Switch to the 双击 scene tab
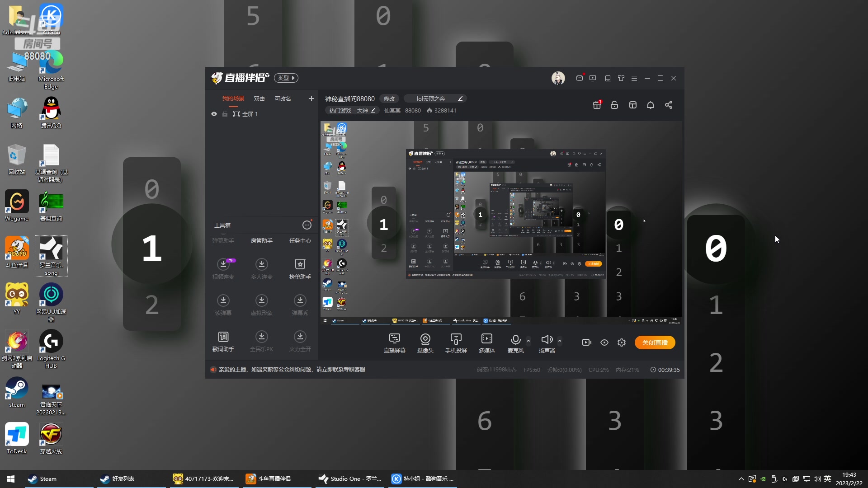This screenshot has height=488, width=868. pos(259,99)
